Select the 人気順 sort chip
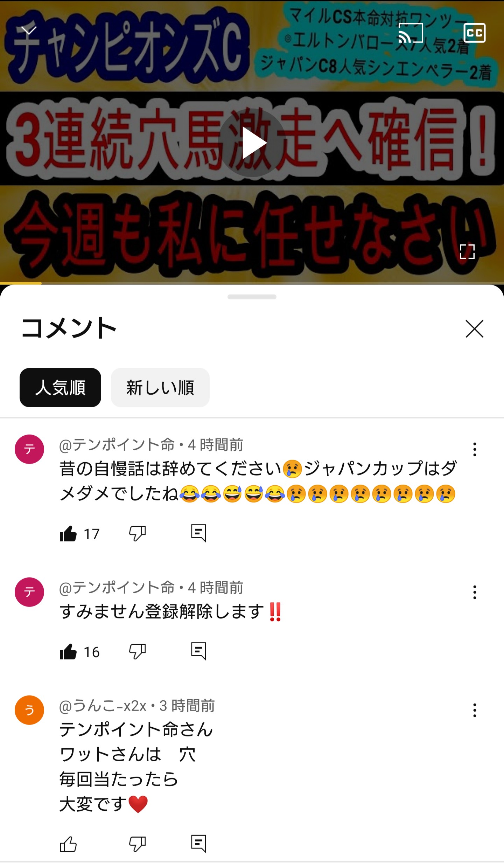 [x=60, y=387]
